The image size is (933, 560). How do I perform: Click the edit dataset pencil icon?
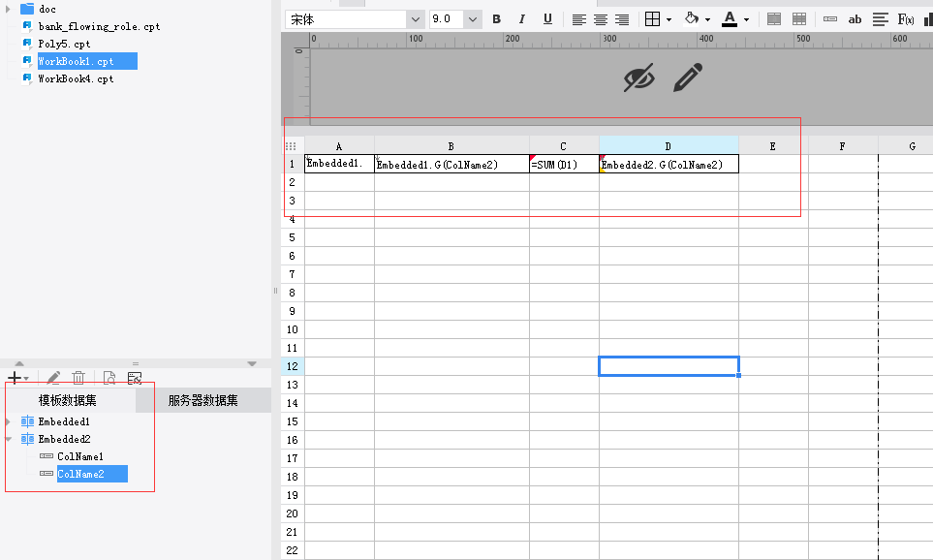(x=53, y=377)
